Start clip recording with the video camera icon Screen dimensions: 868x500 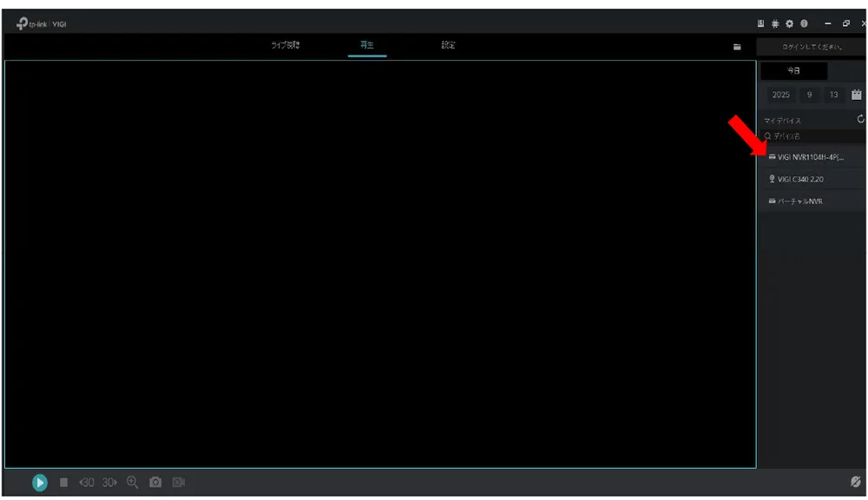(179, 483)
